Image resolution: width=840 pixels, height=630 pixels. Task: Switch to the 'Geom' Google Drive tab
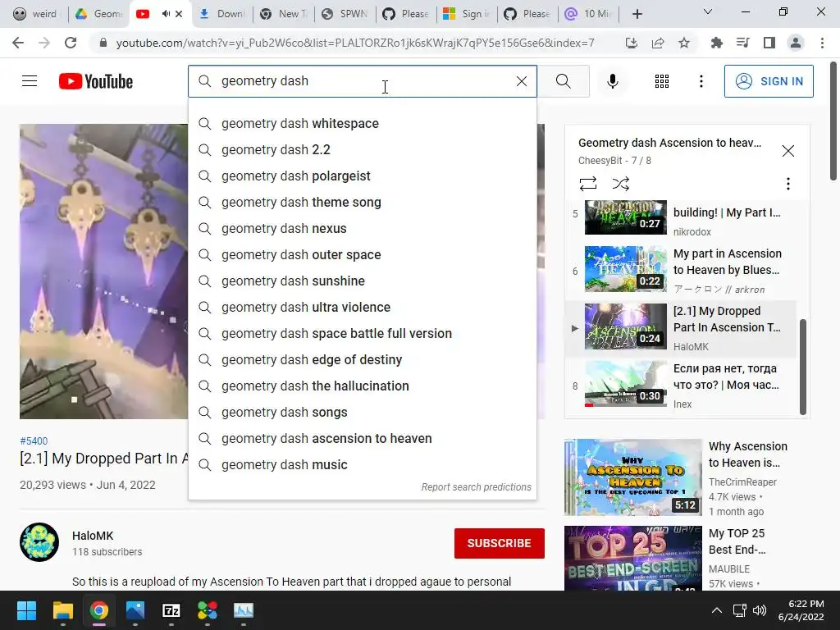tap(98, 14)
